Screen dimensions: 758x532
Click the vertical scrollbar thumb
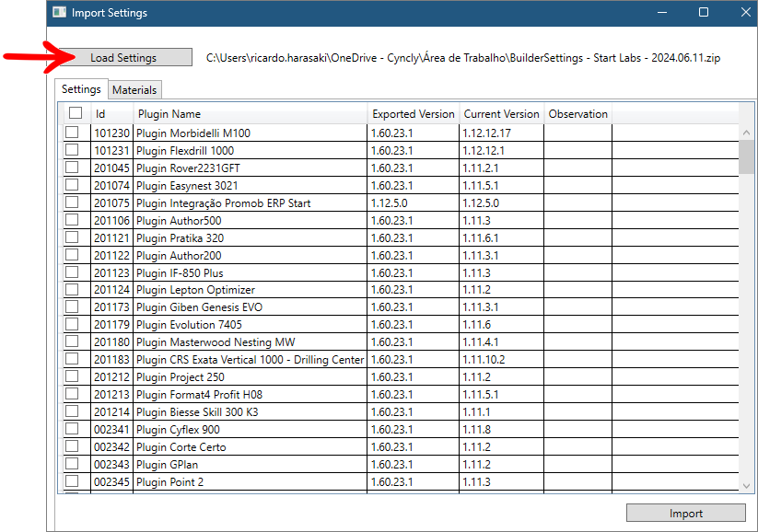(746, 156)
